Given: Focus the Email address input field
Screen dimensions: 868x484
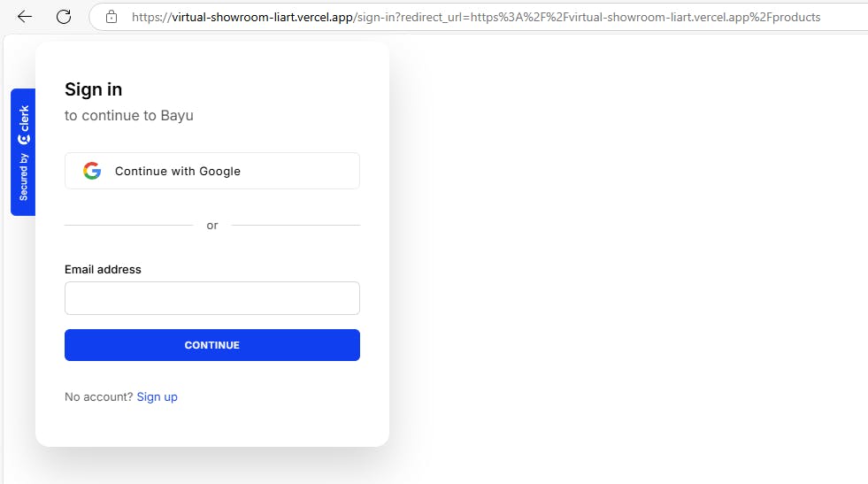Looking at the screenshot, I should point(212,298).
